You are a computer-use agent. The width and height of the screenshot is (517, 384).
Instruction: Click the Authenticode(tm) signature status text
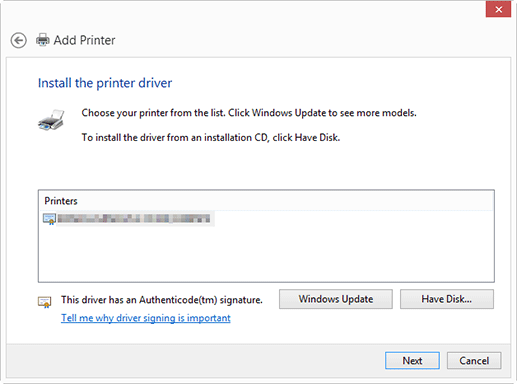pos(162,300)
